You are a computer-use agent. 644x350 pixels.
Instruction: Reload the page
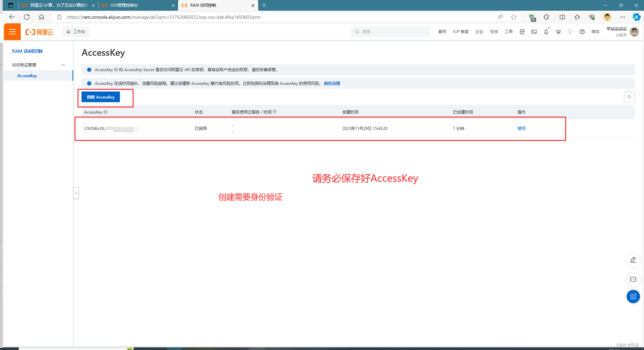click(x=27, y=17)
